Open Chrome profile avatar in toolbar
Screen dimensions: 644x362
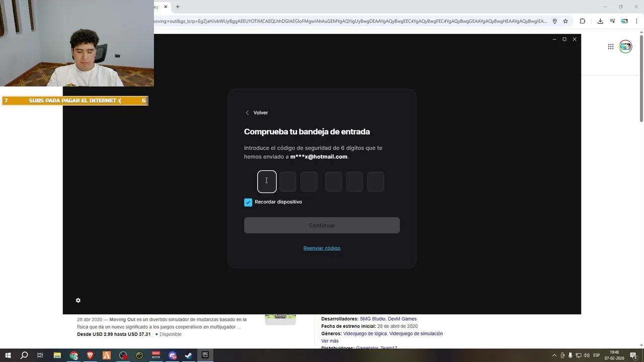[x=624, y=21]
